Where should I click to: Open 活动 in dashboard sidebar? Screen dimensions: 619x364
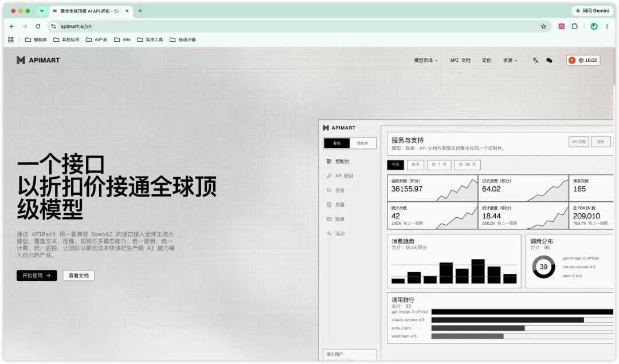tap(335, 234)
